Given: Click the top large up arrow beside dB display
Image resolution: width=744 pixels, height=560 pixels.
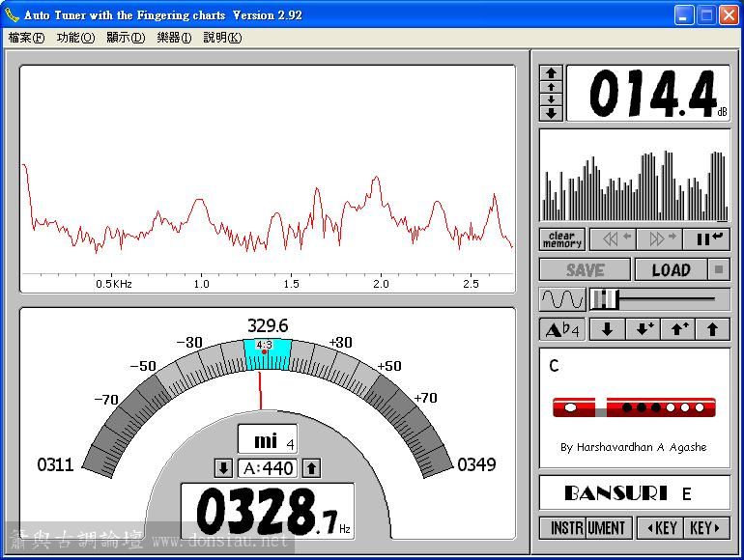Looking at the screenshot, I should pyautogui.click(x=551, y=72).
